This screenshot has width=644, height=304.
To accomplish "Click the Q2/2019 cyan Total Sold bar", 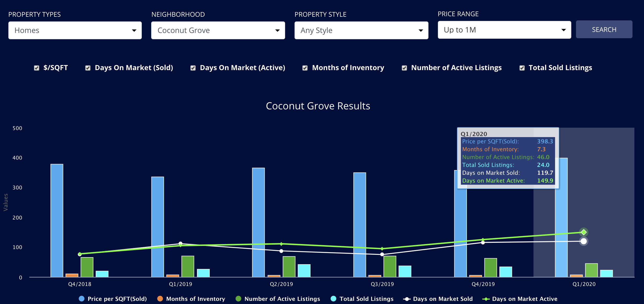I will pyautogui.click(x=304, y=271).
